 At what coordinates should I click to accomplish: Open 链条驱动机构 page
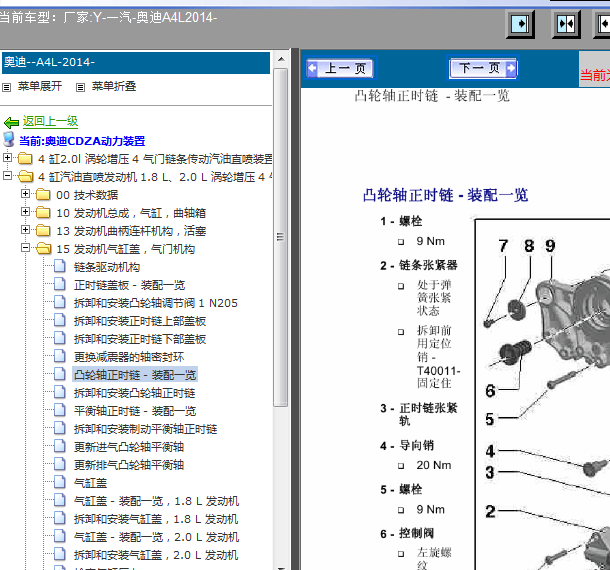coord(107,267)
